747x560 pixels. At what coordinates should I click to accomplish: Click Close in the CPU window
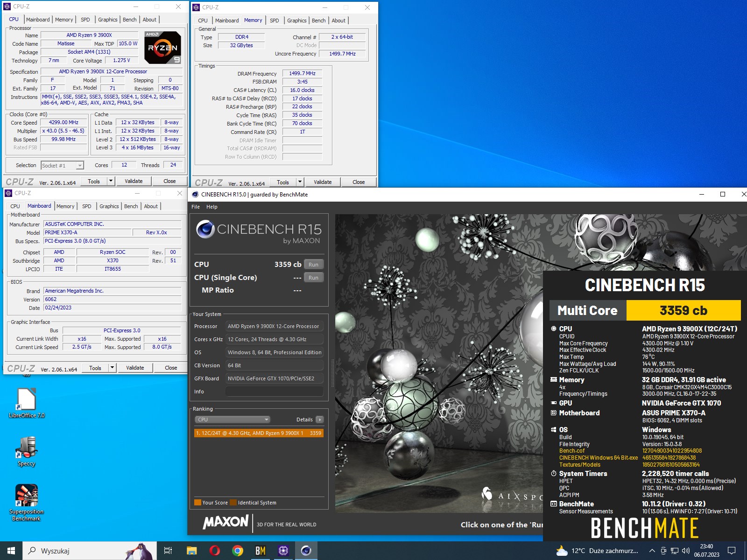click(169, 181)
